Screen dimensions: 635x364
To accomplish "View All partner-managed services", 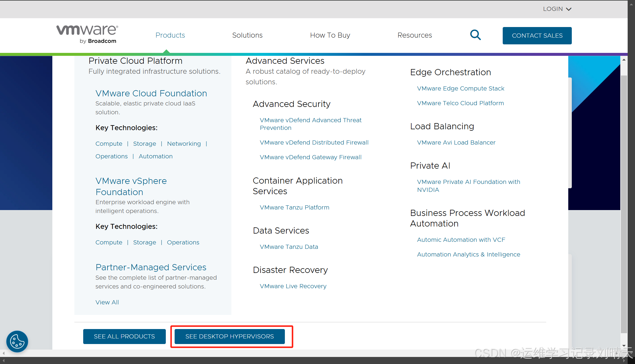I will pyautogui.click(x=107, y=302).
